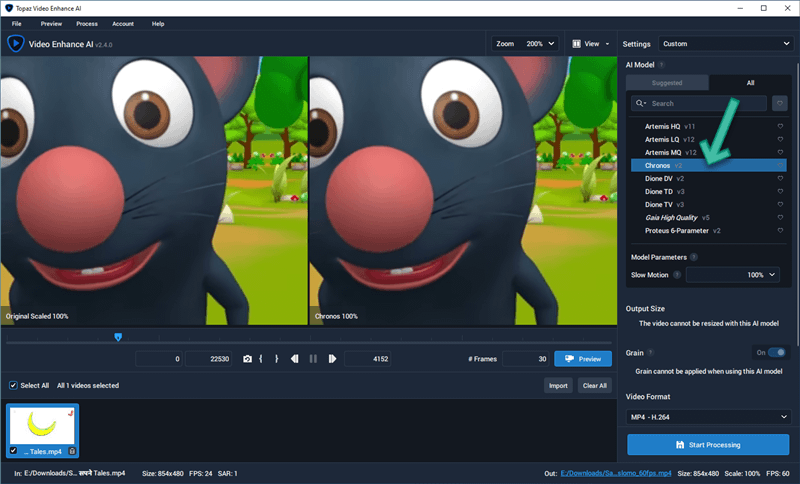
Task: Open the Help menu
Action: click(158, 24)
